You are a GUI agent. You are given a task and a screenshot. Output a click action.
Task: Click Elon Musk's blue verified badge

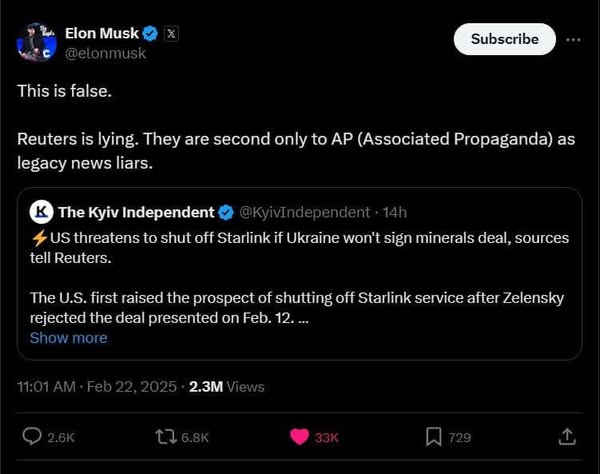coord(151,33)
